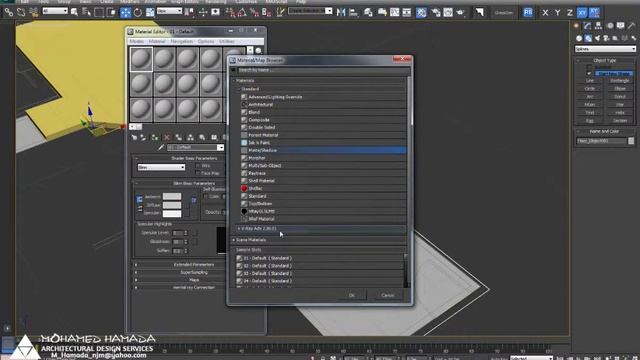The image size is (640, 360).
Task: Click the Rectangular Selection Region icon
Action: coord(99,12)
